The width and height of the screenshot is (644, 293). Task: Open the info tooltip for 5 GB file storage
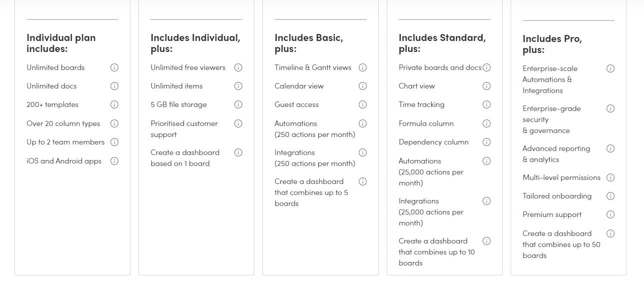[x=238, y=104]
